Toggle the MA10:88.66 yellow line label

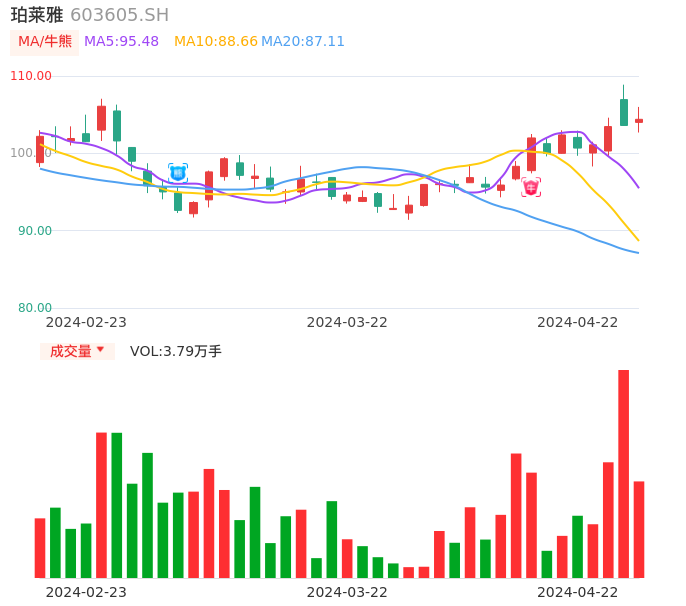point(215,42)
